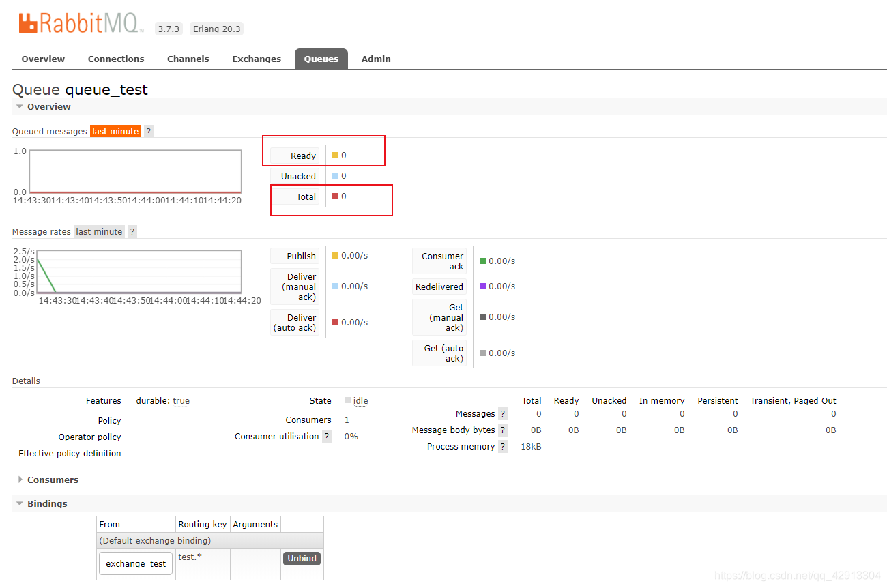Toggle the Unacked series swatch
887x588 pixels.
[x=335, y=176]
